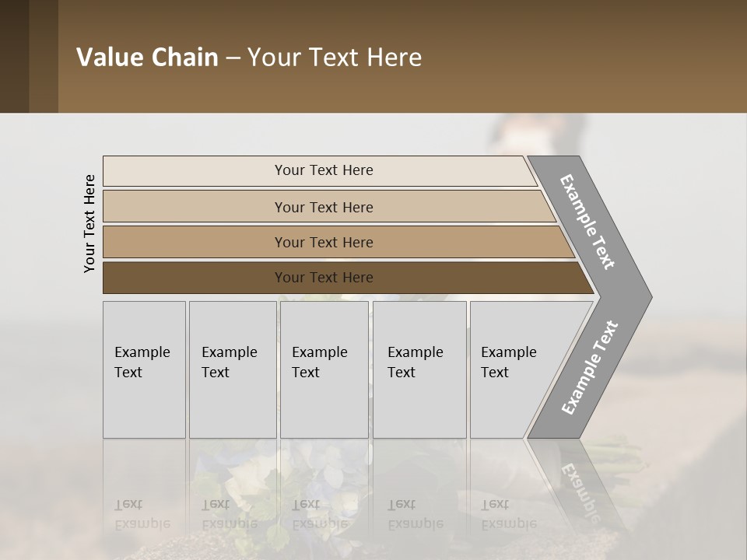The width and height of the screenshot is (747, 560).
Task: Select the Value Chain title text
Action: coord(249,58)
